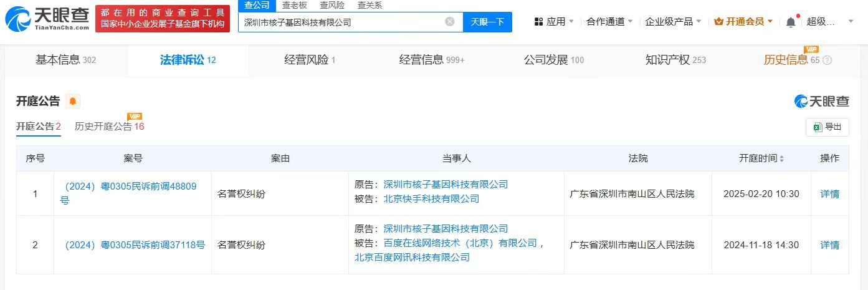Click the 应用 grid icon

(538, 22)
